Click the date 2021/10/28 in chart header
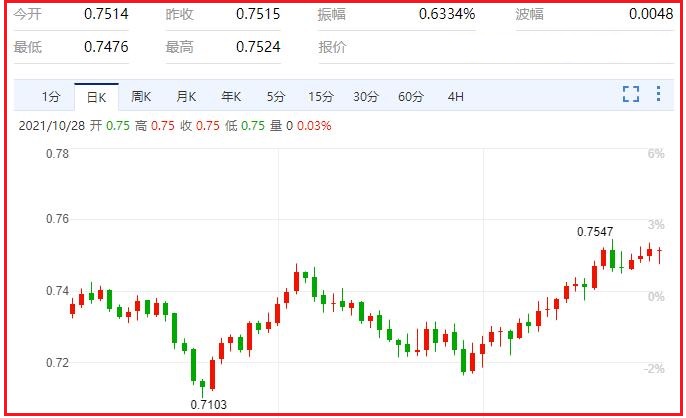 tap(52, 126)
